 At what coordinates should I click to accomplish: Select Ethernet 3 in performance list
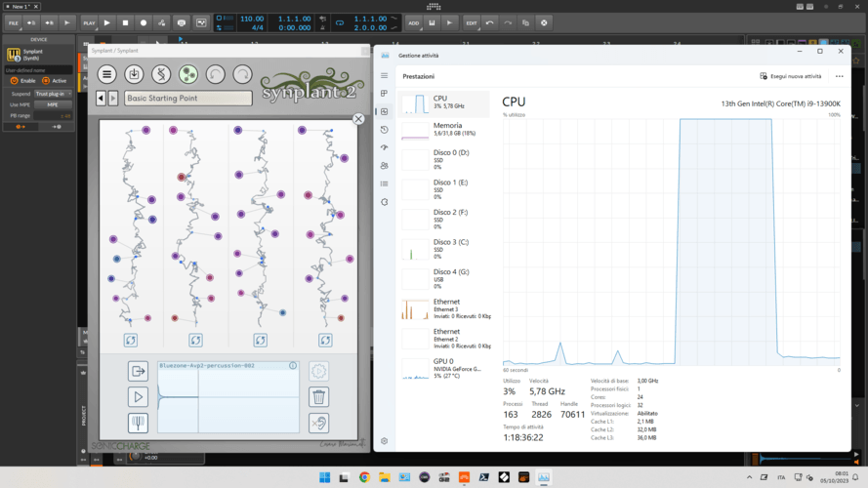point(444,308)
